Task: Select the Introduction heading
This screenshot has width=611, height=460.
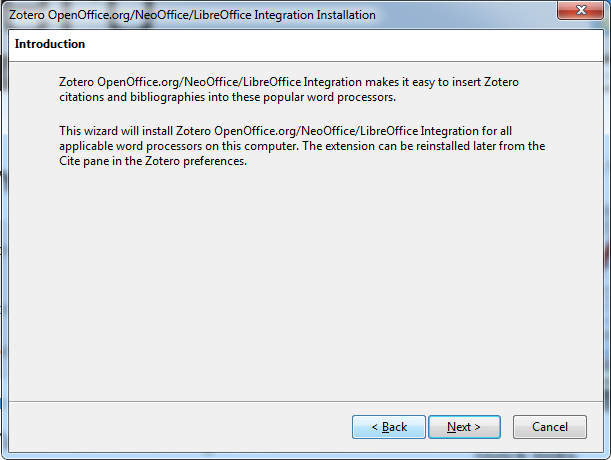Action: pyautogui.click(x=50, y=44)
